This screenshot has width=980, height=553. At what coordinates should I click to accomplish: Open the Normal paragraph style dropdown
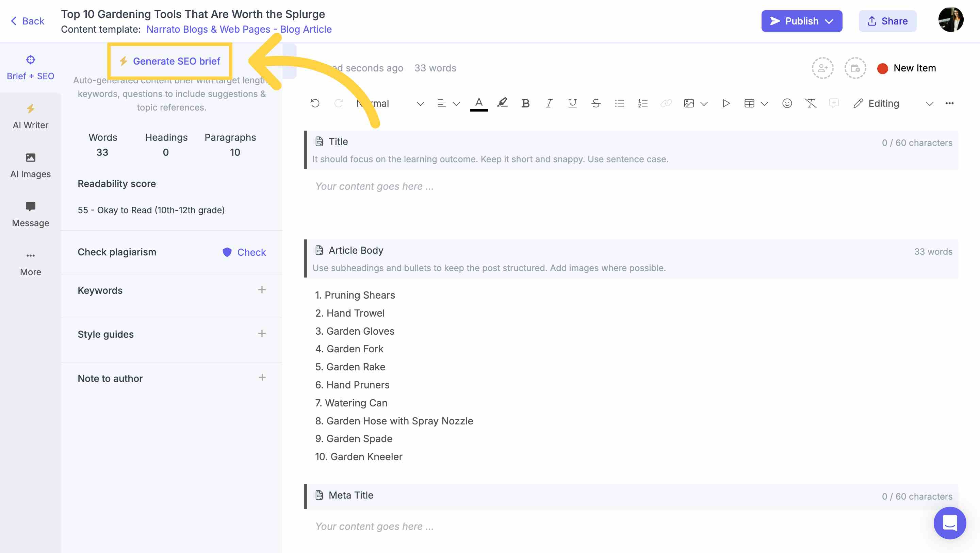click(390, 103)
